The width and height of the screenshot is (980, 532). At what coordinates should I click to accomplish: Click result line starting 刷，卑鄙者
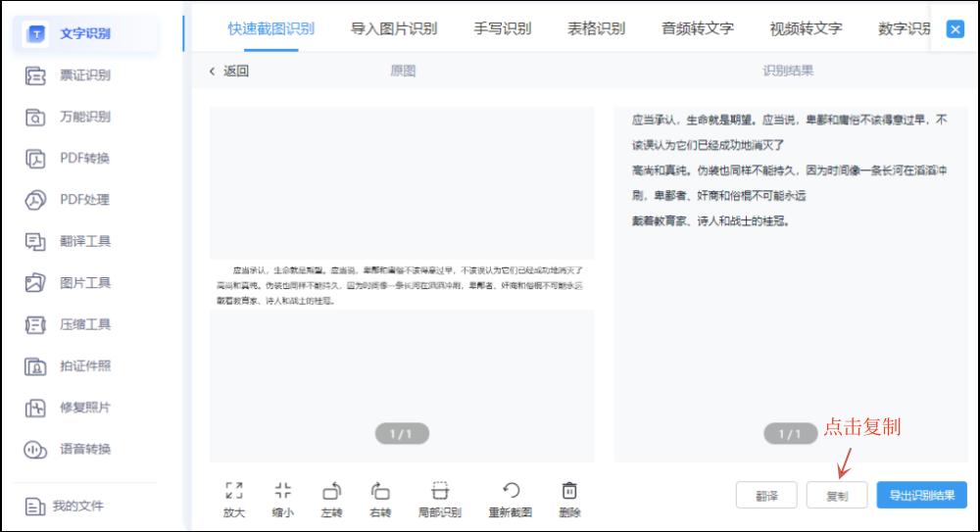point(718,196)
